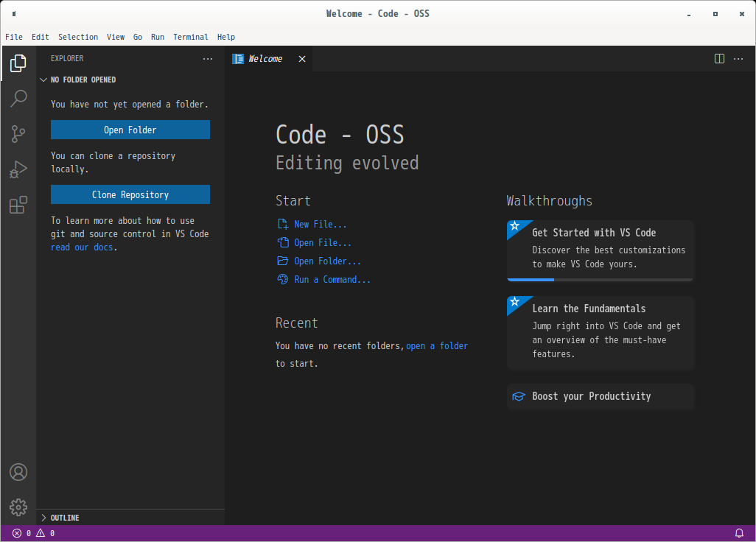Open the Run and Debug view icon
The height and width of the screenshot is (542, 756).
18,169
